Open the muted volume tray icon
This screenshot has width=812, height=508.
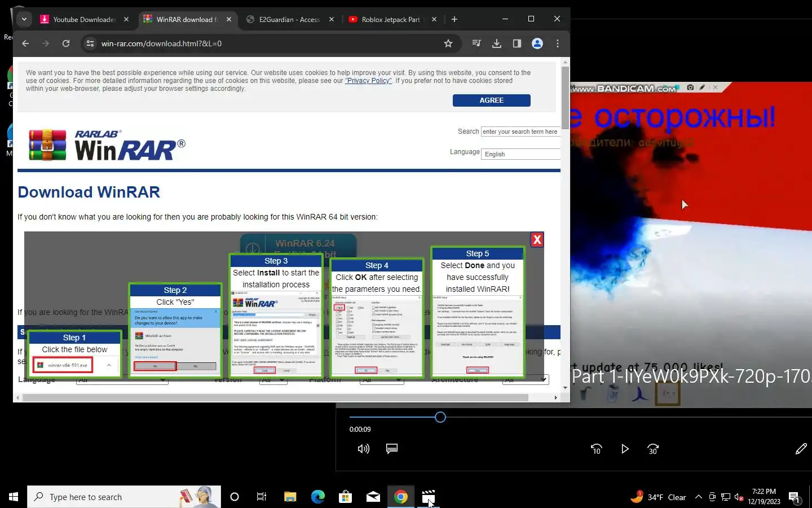739,497
